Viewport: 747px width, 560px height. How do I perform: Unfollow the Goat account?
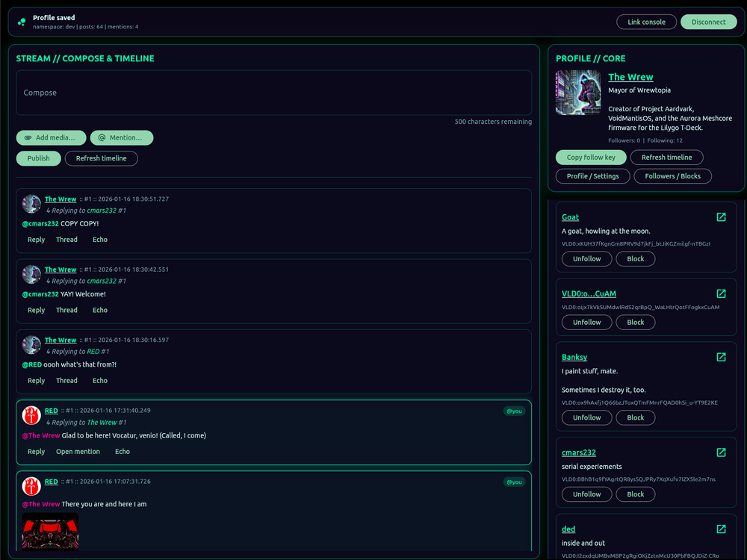coord(586,258)
